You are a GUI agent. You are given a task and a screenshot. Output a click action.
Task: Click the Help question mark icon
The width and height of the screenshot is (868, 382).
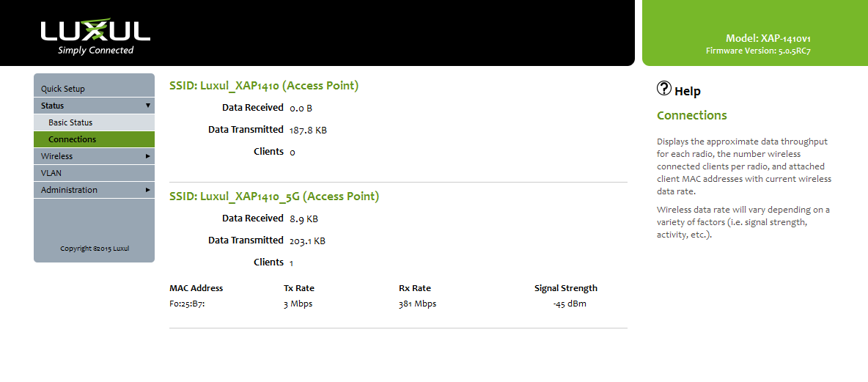click(663, 89)
